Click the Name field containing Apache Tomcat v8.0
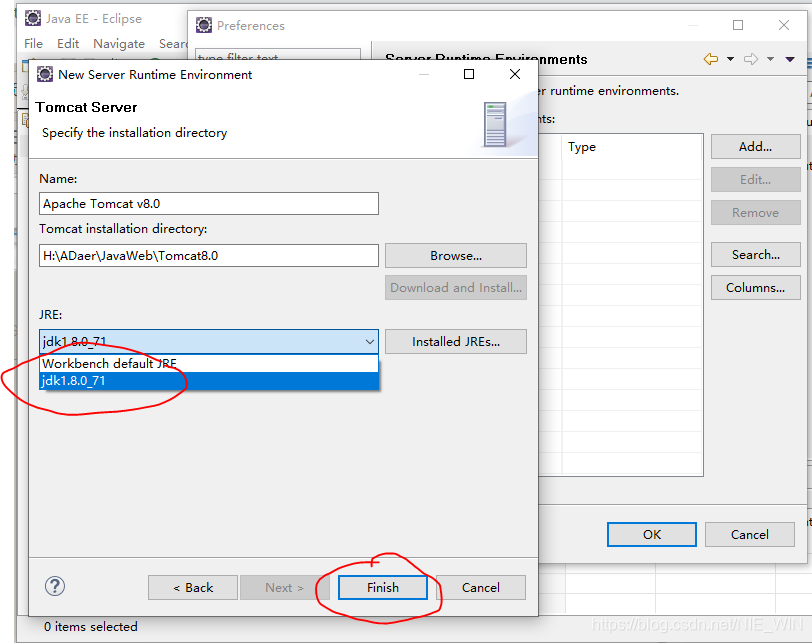812x643 pixels. (209, 203)
